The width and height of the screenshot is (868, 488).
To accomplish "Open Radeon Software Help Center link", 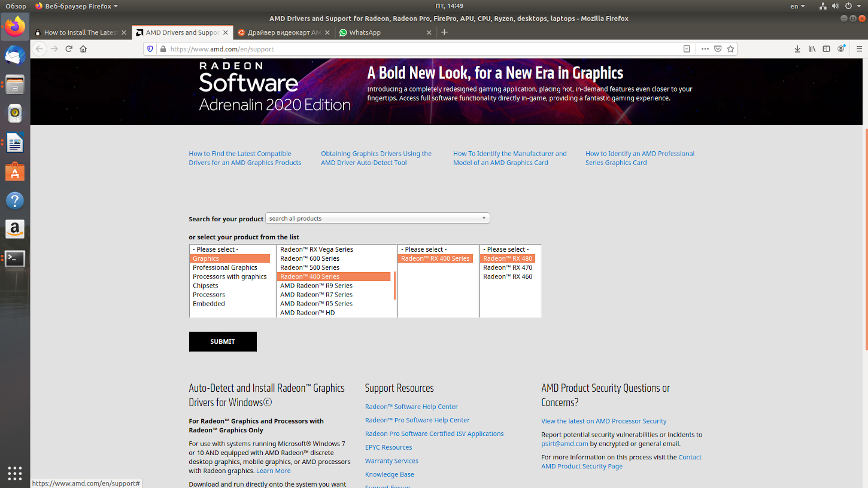I will click(x=411, y=407).
